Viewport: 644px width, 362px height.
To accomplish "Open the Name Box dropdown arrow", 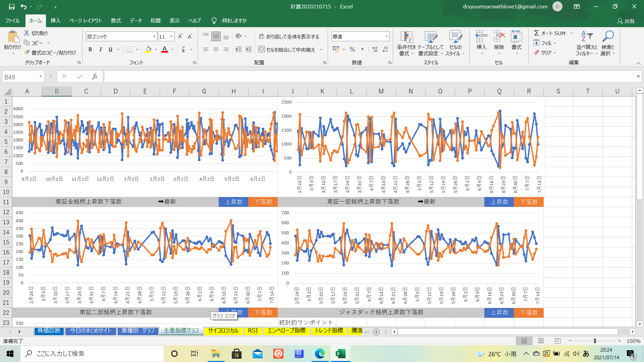I will coord(41,77).
